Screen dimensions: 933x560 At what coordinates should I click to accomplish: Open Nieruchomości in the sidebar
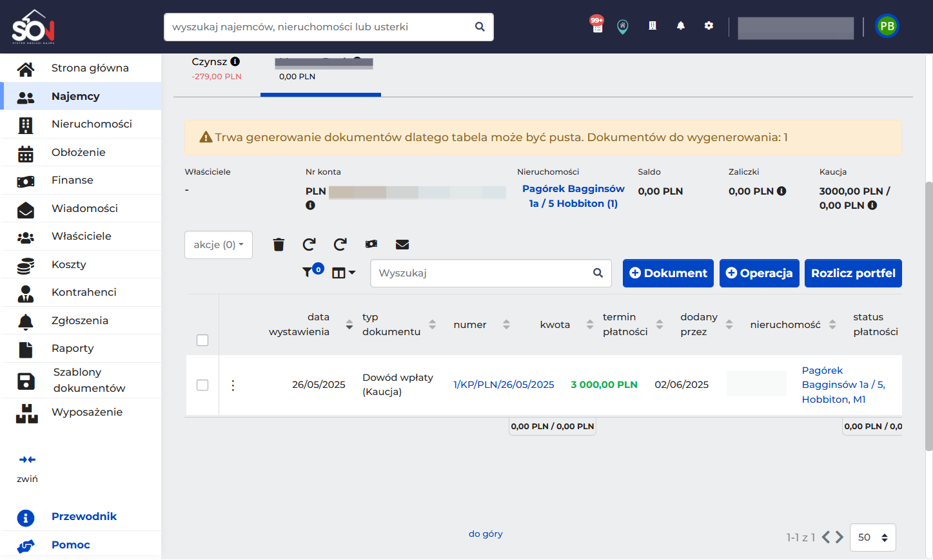pyautogui.click(x=81, y=124)
